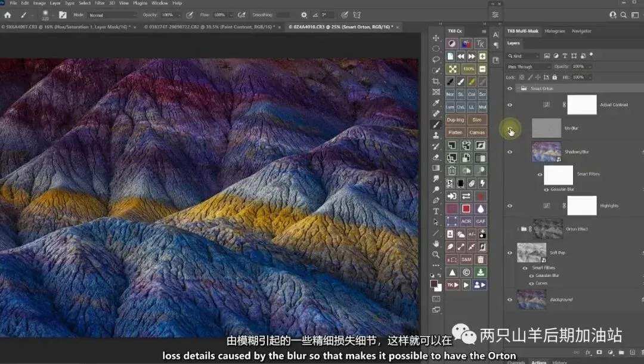Select the Zoom tool
Image resolution: width=644 pixels, height=364 pixels.
coord(436,254)
